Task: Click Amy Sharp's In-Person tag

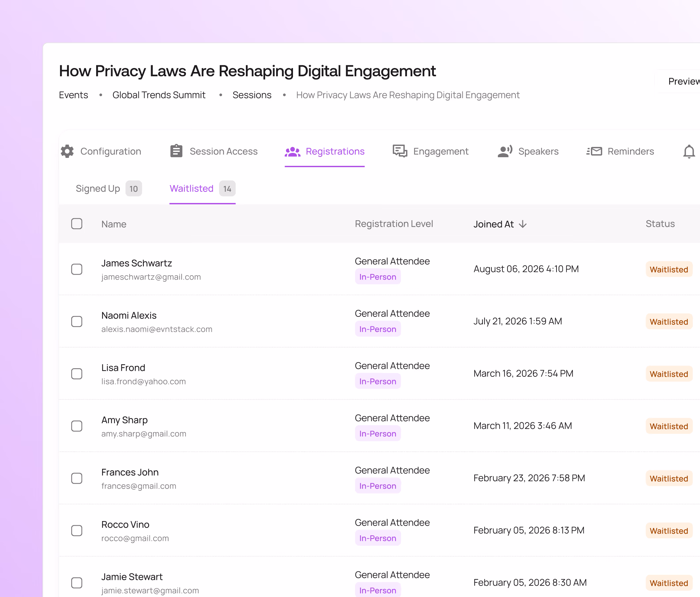Action: [378, 433]
